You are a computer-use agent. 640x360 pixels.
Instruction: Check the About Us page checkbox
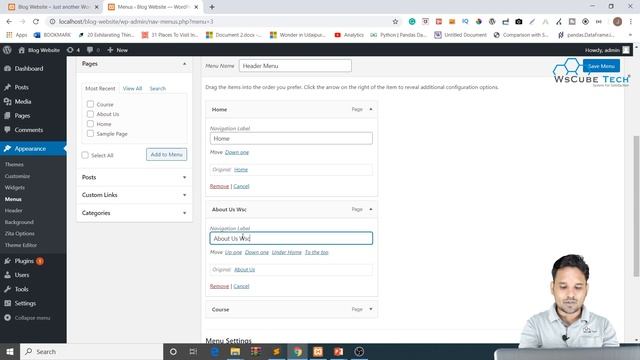[90, 114]
